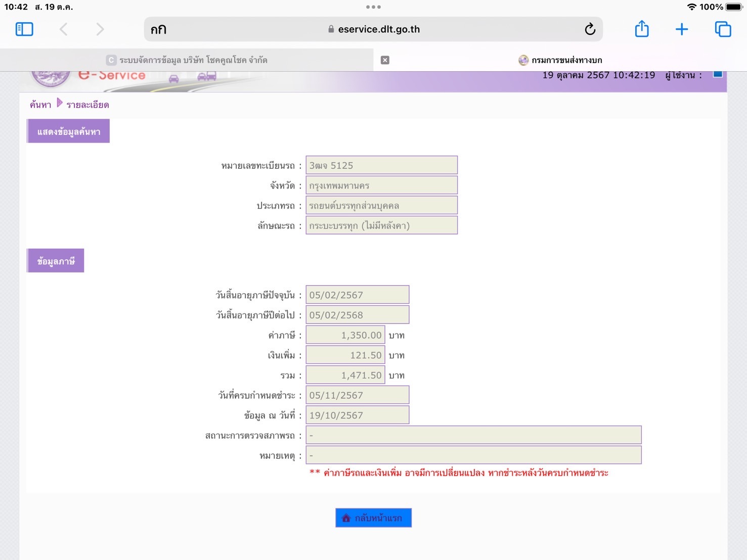Close the กรมการขนส่งทางบก tab

coord(385,60)
